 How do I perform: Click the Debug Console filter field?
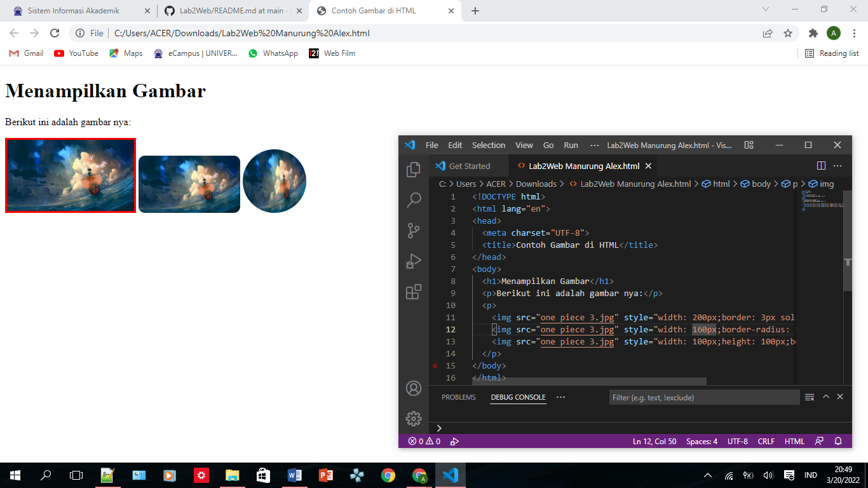tap(704, 397)
